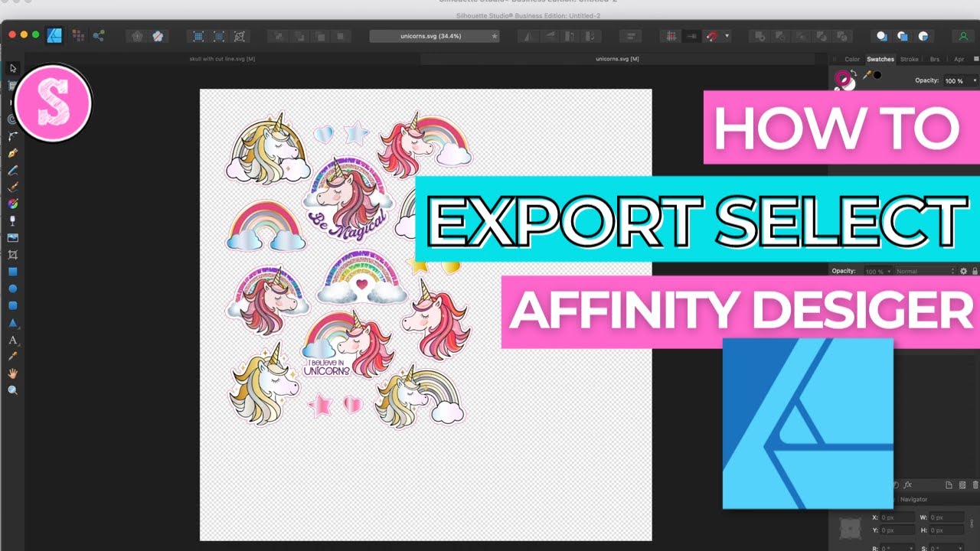Image resolution: width=980 pixels, height=551 pixels.
Task: Select the Pen tool
Action: (x=13, y=153)
